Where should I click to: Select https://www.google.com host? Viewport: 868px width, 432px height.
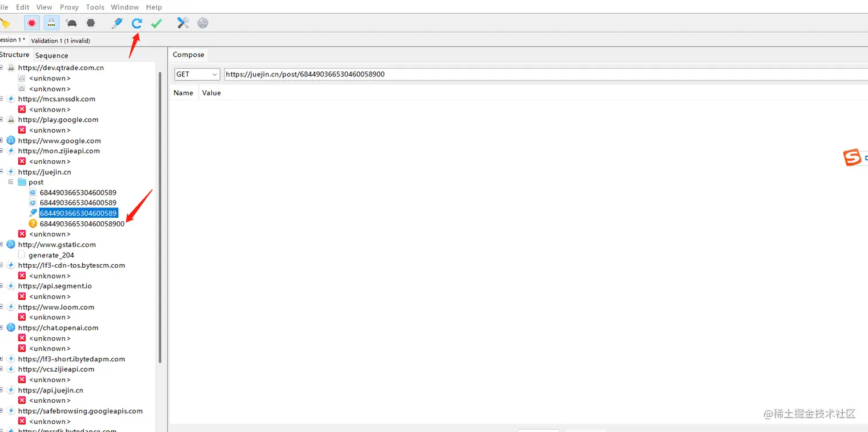tap(59, 141)
